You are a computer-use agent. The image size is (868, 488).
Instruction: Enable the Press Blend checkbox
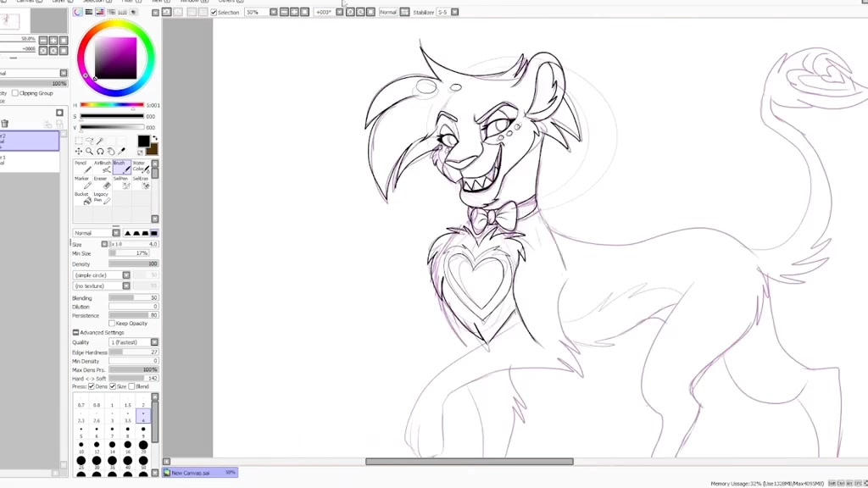(131, 386)
